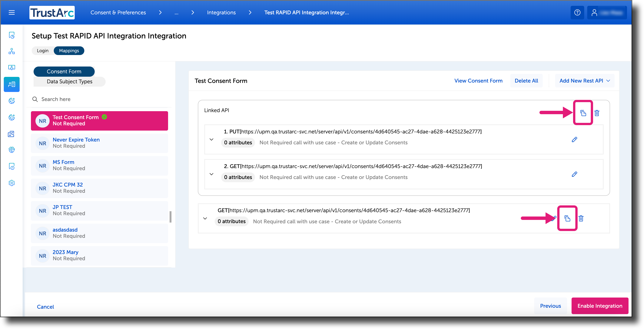Open the user account profile menu
This screenshot has height=329, width=644.
tap(607, 12)
